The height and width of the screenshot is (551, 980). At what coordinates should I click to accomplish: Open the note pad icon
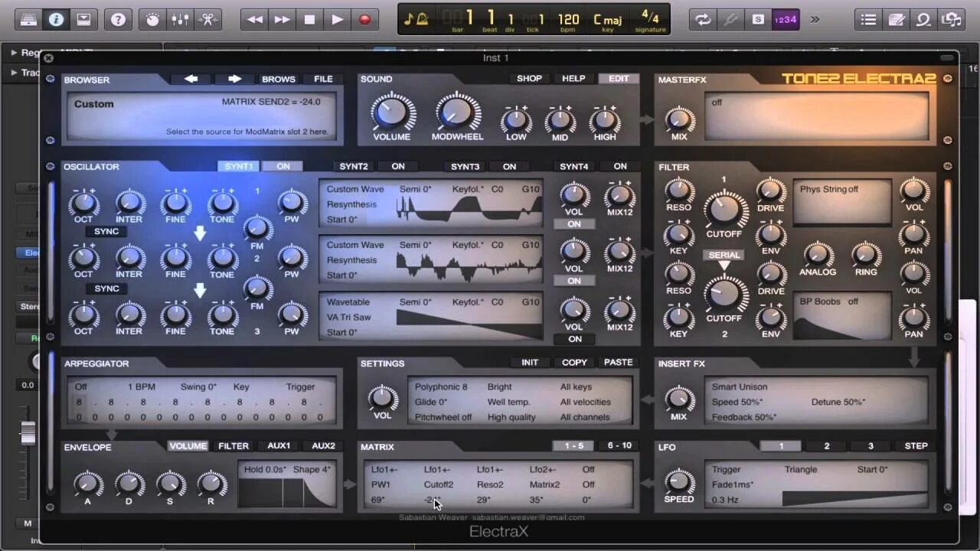[897, 20]
